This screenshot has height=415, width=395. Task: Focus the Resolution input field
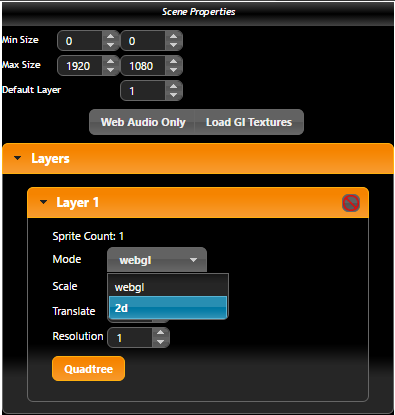tap(130, 338)
